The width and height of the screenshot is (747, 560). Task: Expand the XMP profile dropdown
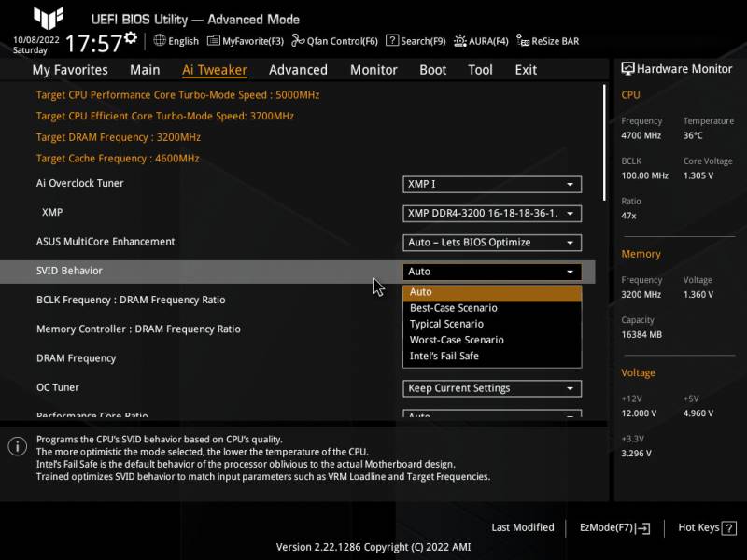point(492,214)
